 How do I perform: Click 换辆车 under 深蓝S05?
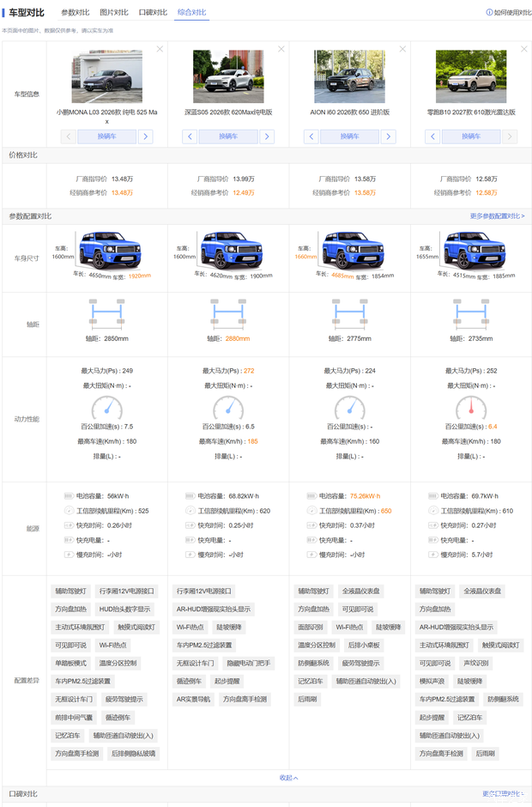click(228, 137)
